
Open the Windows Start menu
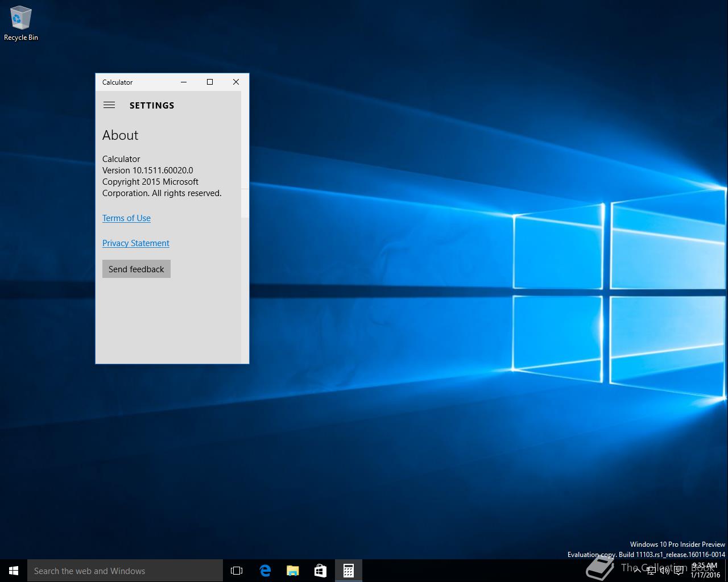pos(14,571)
